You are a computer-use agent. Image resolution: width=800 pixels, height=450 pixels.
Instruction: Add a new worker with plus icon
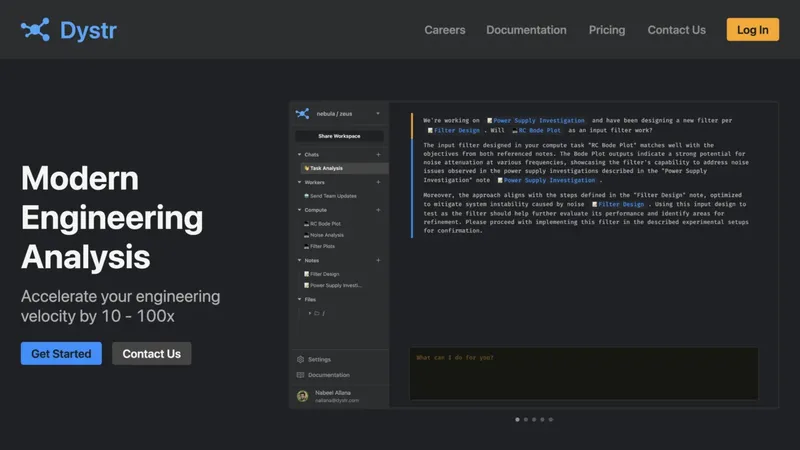tap(378, 182)
